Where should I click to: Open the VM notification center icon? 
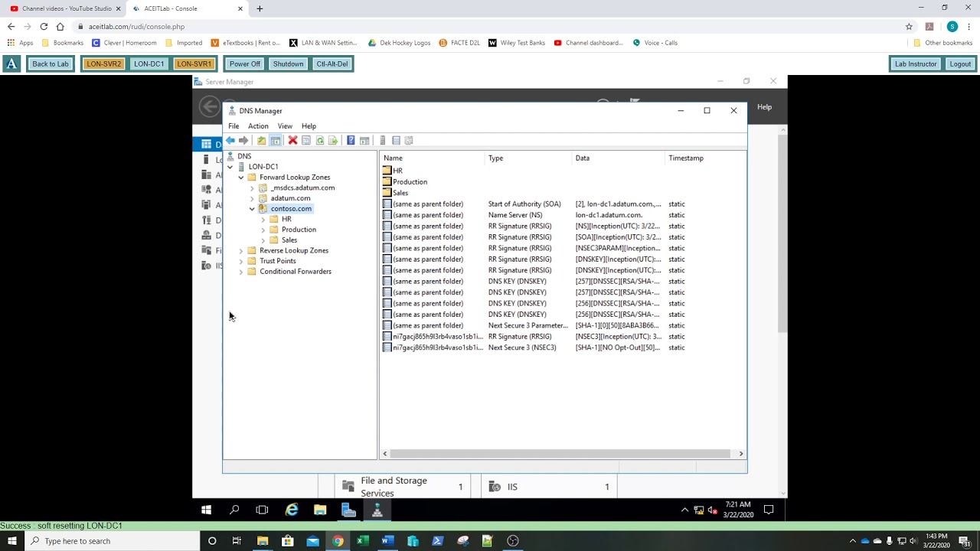769,510
